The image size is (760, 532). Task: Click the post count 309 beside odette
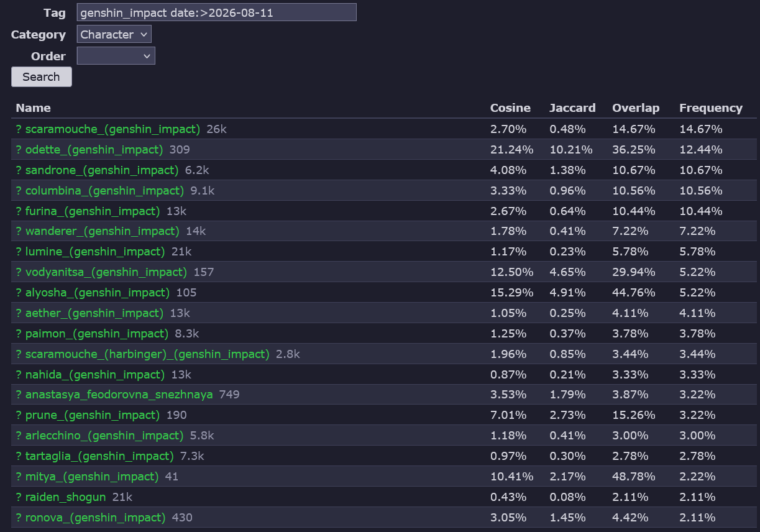coord(180,150)
